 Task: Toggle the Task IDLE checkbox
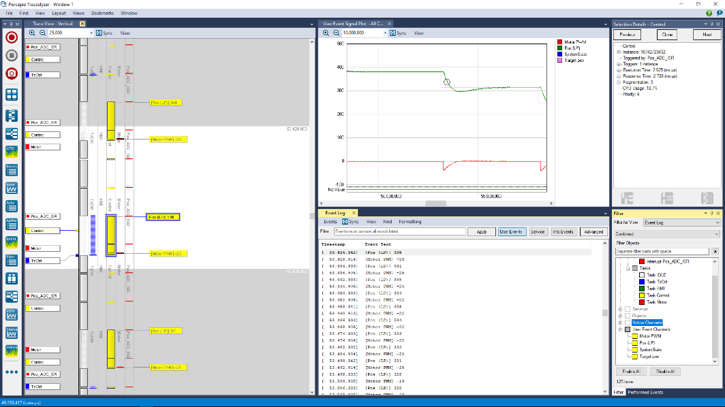tap(642, 275)
